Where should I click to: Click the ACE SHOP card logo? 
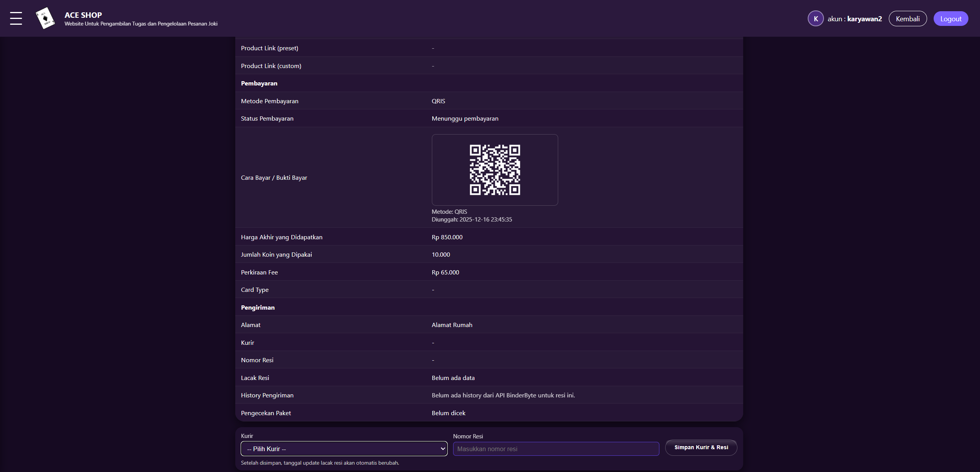(45, 18)
